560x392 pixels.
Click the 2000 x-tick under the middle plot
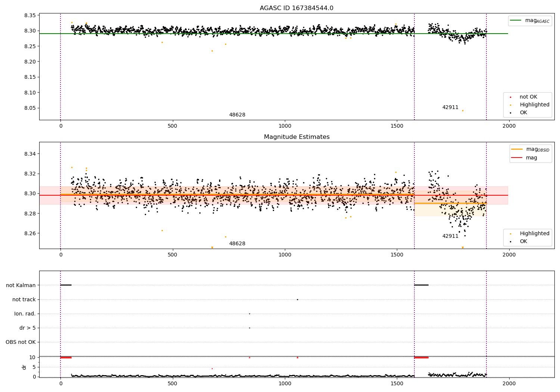click(x=509, y=255)
